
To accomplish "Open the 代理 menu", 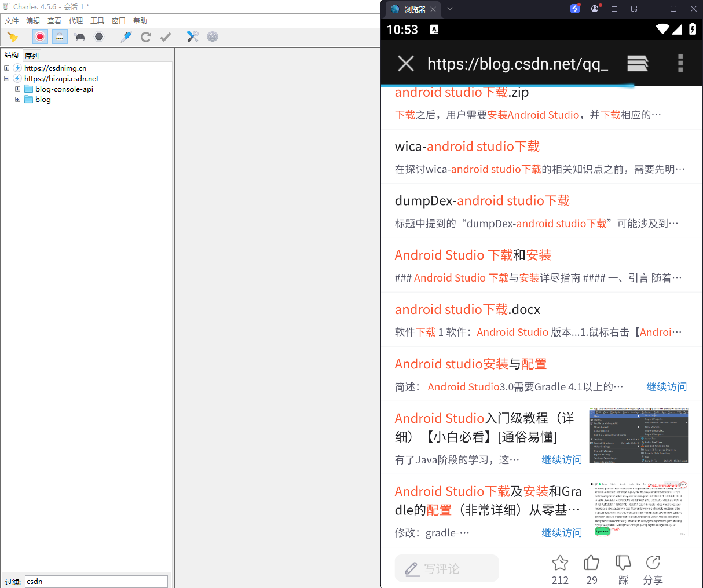I will pyautogui.click(x=76, y=20).
